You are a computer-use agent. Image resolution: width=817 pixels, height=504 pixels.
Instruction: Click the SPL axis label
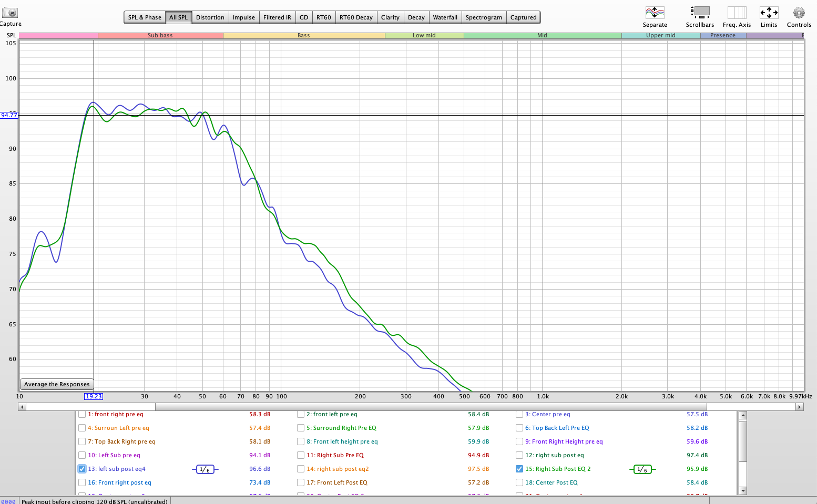coord(11,36)
